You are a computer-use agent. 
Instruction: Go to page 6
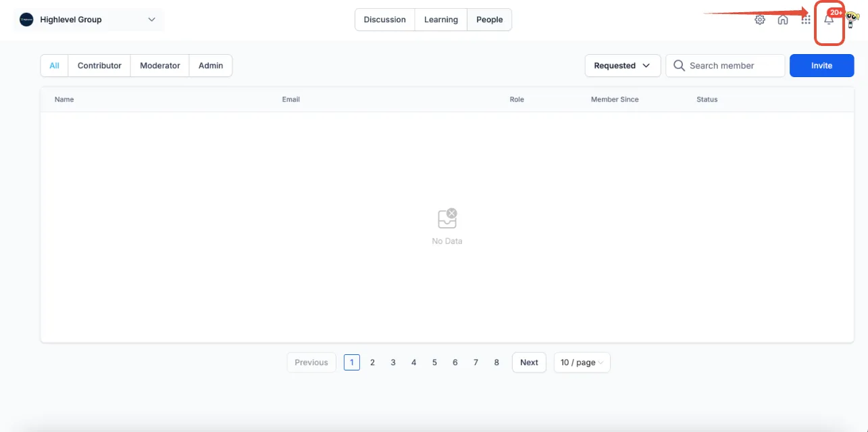pos(455,362)
